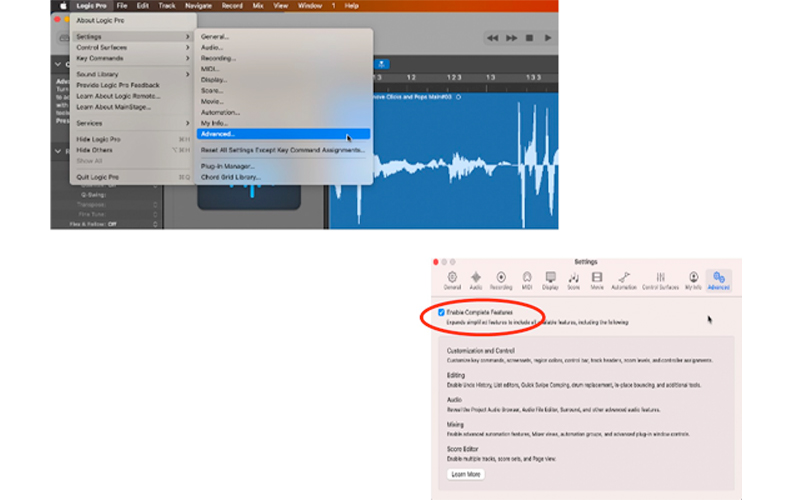
Task: Open the Window menu
Action: point(310,6)
